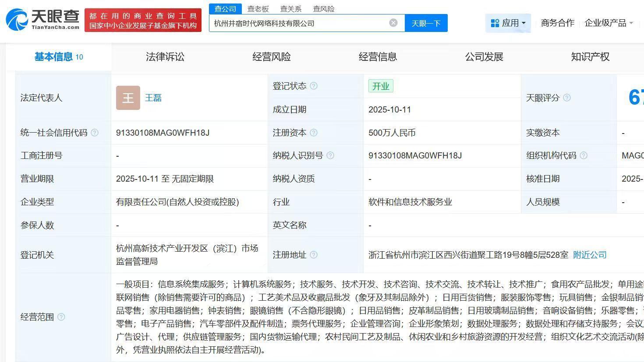Open the 经营信息 tab
This screenshot has height=362, width=644.
click(x=378, y=57)
